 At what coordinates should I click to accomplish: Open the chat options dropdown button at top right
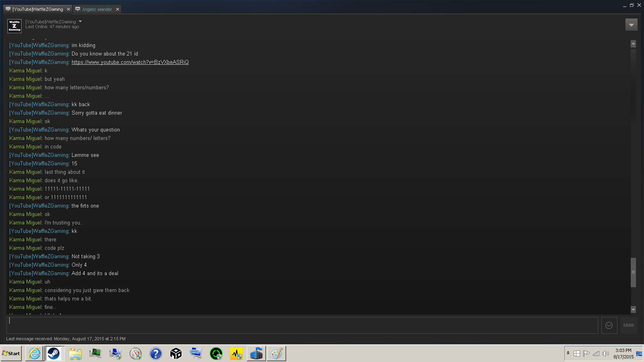coord(632,25)
